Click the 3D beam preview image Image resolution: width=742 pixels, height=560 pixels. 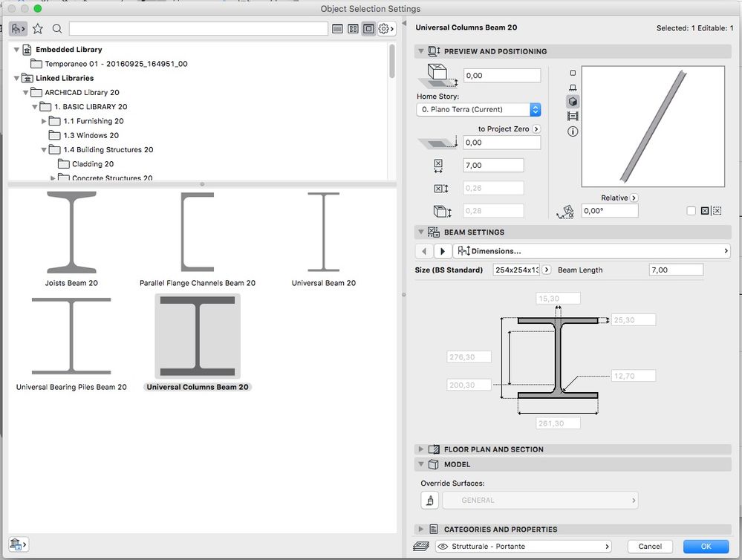[x=653, y=126]
